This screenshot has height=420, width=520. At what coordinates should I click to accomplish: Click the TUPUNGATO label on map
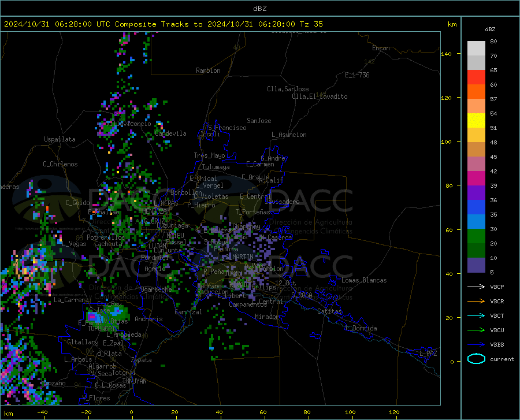tap(103, 329)
